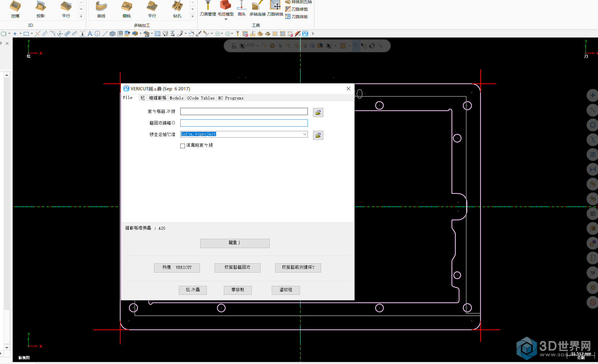Screen dimensions: 598x364
Task: Click the bottom-right button in VERICUT dialog
Action: point(286,290)
